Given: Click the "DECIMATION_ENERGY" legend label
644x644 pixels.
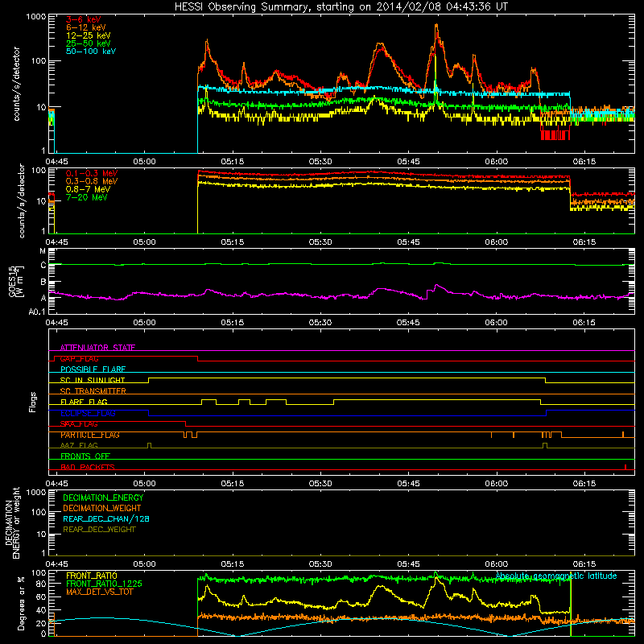Looking at the screenshot, I should (103, 497).
